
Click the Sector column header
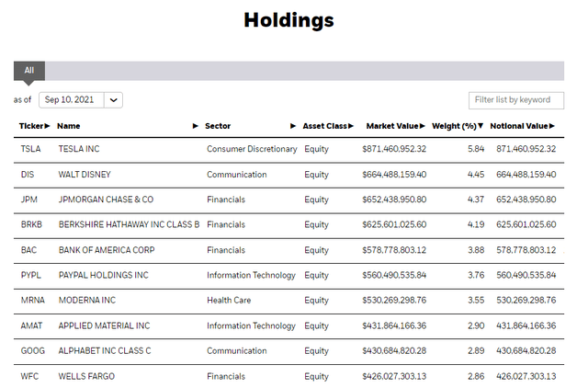point(218,126)
